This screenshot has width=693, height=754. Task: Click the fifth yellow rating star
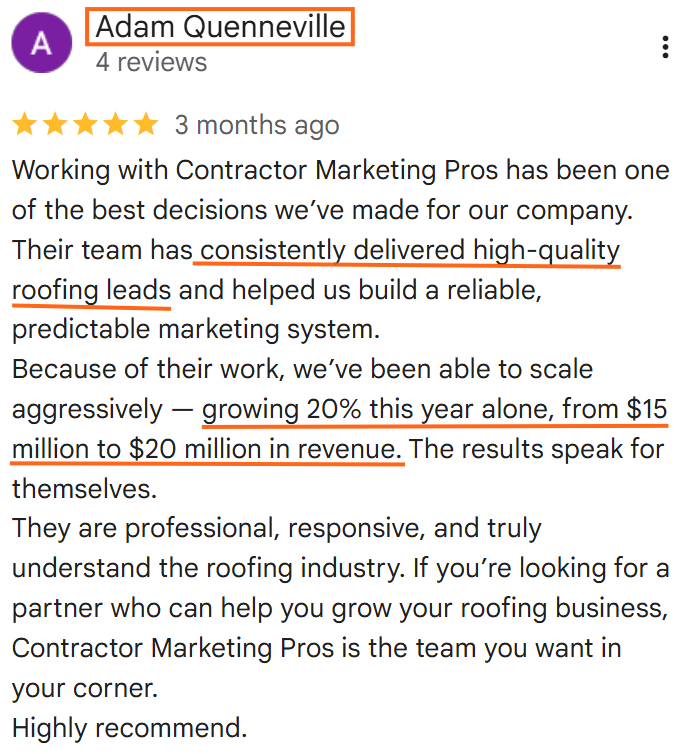pyautogui.click(x=146, y=125)
